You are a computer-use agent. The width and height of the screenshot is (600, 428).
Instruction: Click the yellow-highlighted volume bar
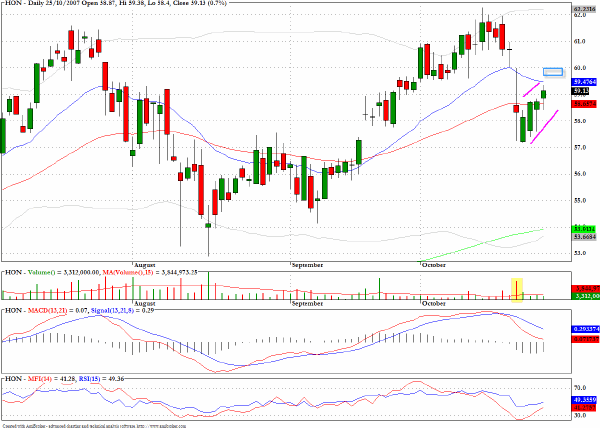click(x=517, y=291)
